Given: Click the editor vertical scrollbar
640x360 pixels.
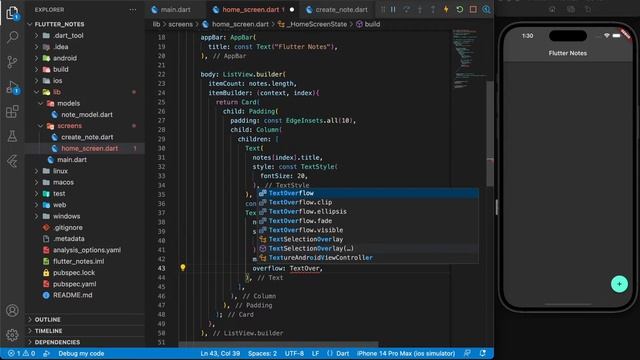Looking at the screenshot, I should pyautogui.click(x=490, y=134).
